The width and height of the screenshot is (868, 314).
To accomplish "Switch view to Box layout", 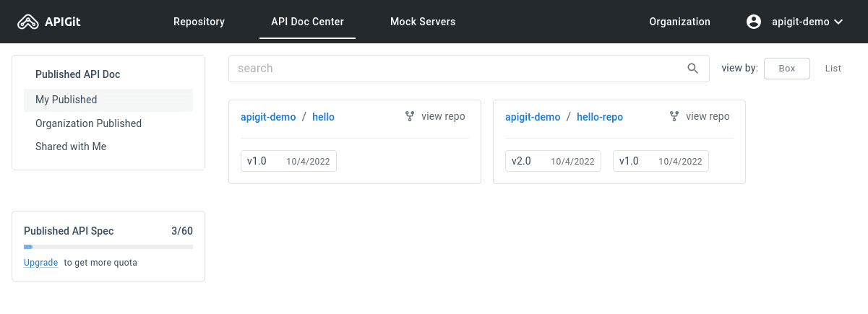I will [787, 69].
